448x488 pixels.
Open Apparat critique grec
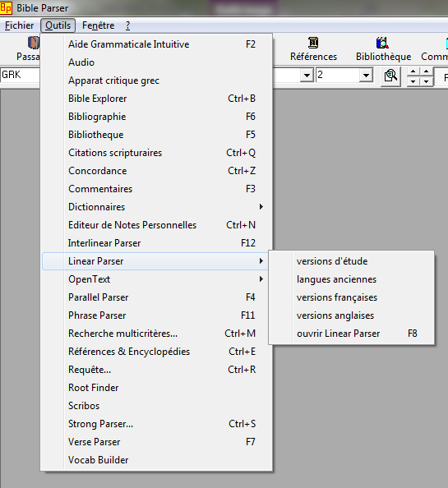pyautogui.click(x=157, y=81)
